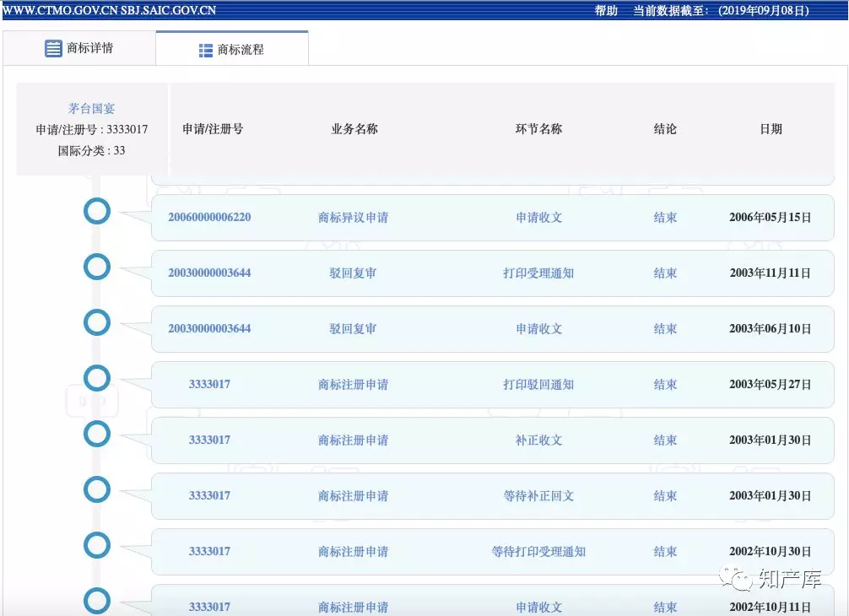Click date 2003年01月30日 in 等待补正回文 row
Image resolution: width=849 pixels, height=616 pixels.
pos(770,496)
